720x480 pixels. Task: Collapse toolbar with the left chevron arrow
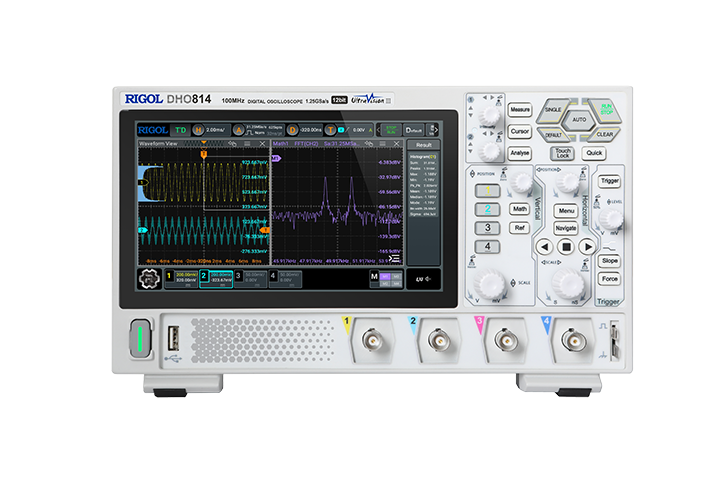378,130
